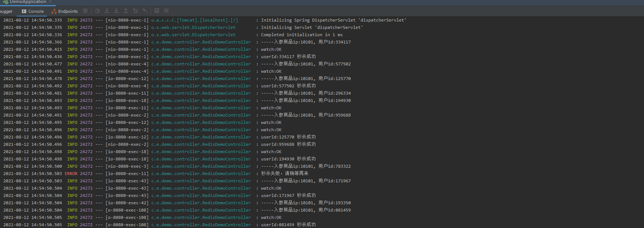Viewport: 644px width, 228px height.
Task: Close the DemoApplication tab
Action: (50, 2)
